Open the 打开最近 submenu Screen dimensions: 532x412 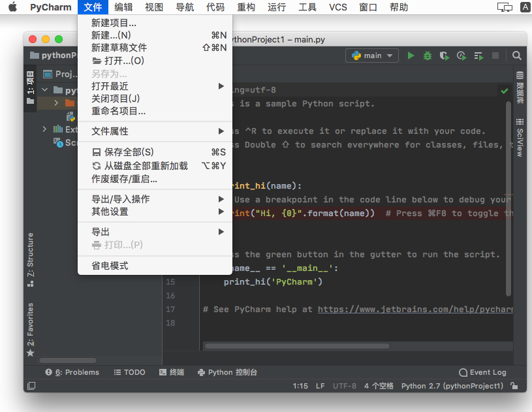155,86
